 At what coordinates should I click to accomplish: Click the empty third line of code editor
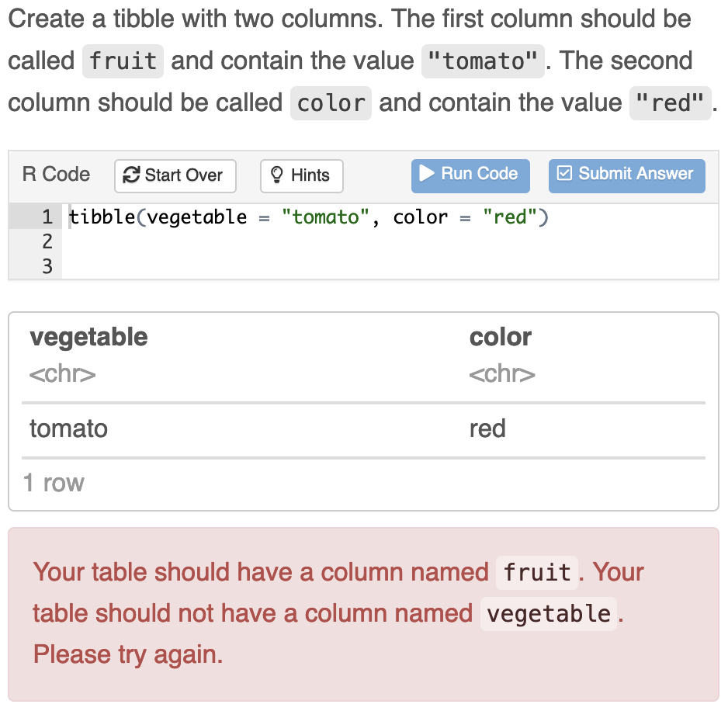(x=390, y=266)
